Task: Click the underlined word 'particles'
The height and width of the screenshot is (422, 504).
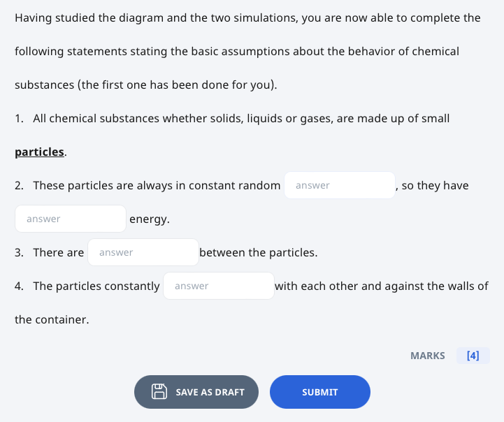Action: 40,152
